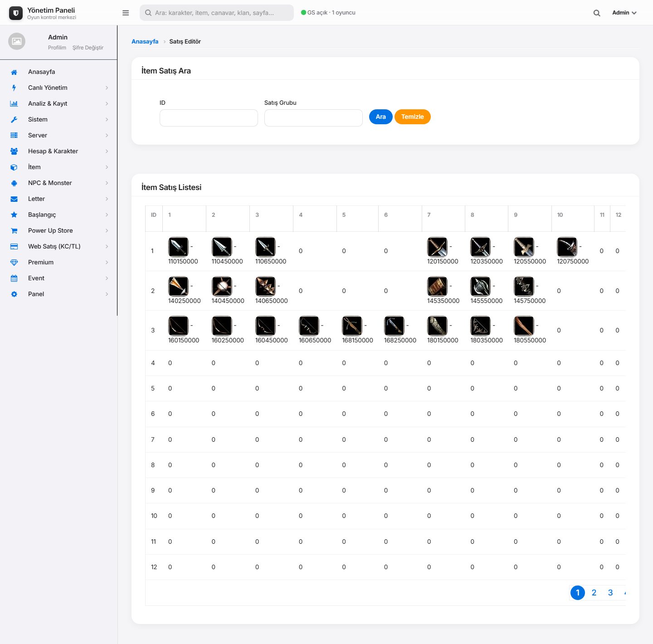Click the axe icon above 145550000
Viewport: 653px width, 644px height.
[480, 286]
